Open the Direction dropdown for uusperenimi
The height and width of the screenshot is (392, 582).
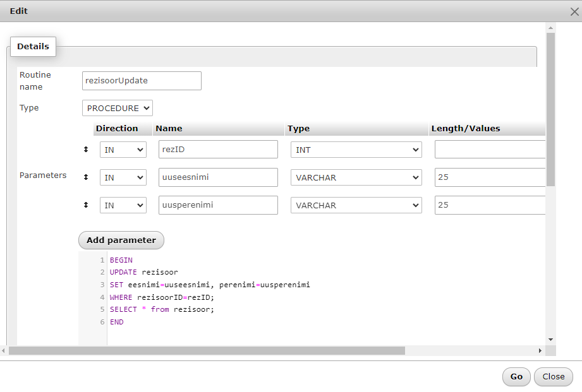(123, 205)
